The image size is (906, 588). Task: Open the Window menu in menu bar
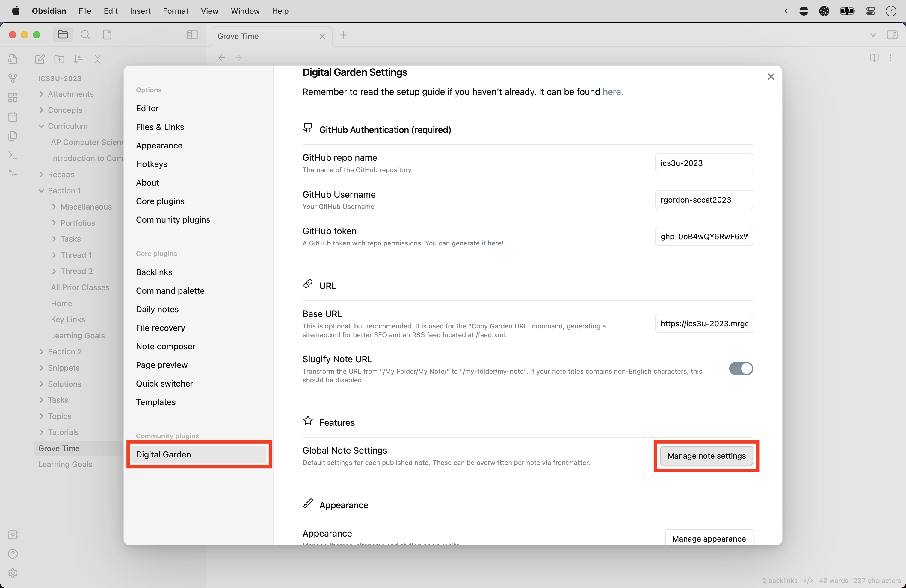click(245, 11)
